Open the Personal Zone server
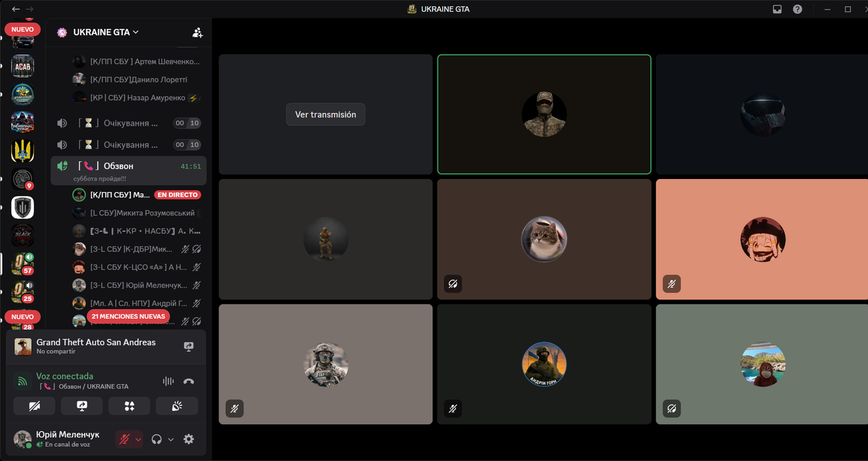The height and width of the screenshot is (461, 868). point(23,122)
